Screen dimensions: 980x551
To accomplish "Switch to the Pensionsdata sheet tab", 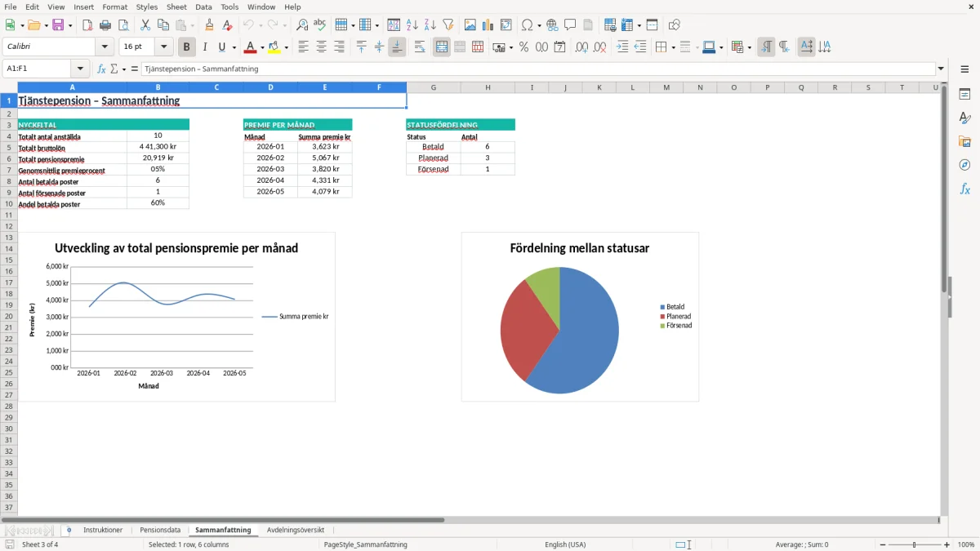I will coord(160,530).
